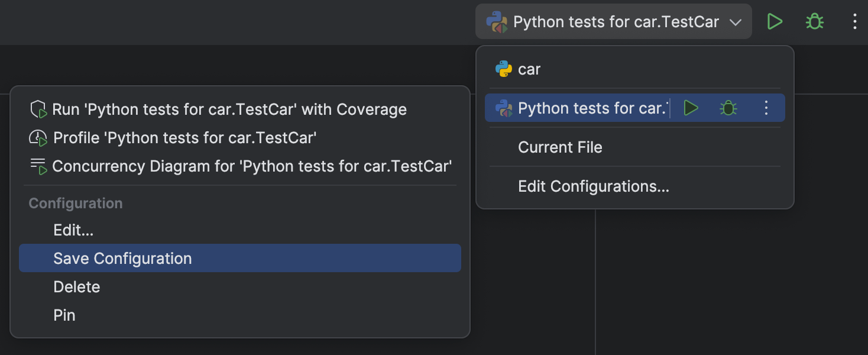868x355 pixels.
Task: Click Save Configuration
Action: pos(122,258)
